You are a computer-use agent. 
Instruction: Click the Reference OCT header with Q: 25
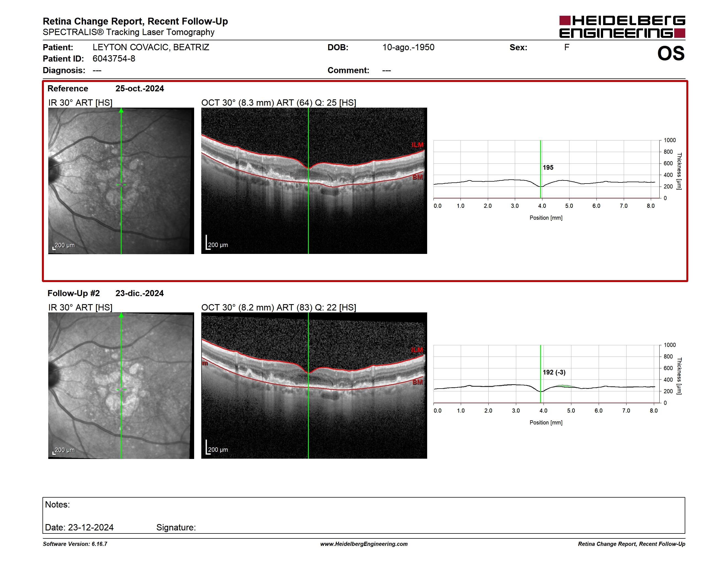pos(279,103)
